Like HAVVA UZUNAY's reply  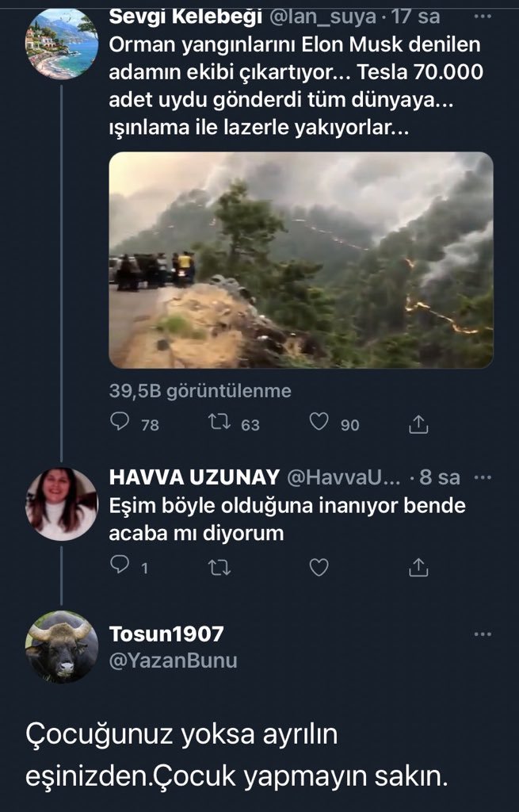(x=319, y=567)
